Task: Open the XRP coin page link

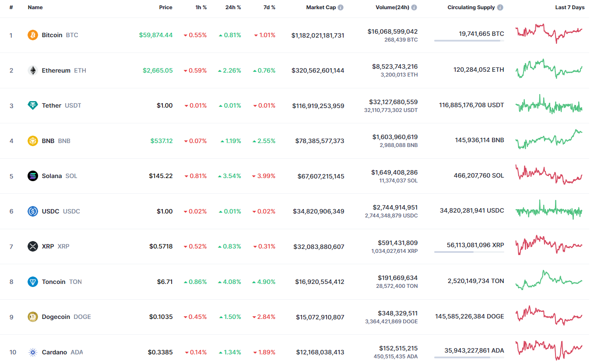Action: click(x=56, y=246)
